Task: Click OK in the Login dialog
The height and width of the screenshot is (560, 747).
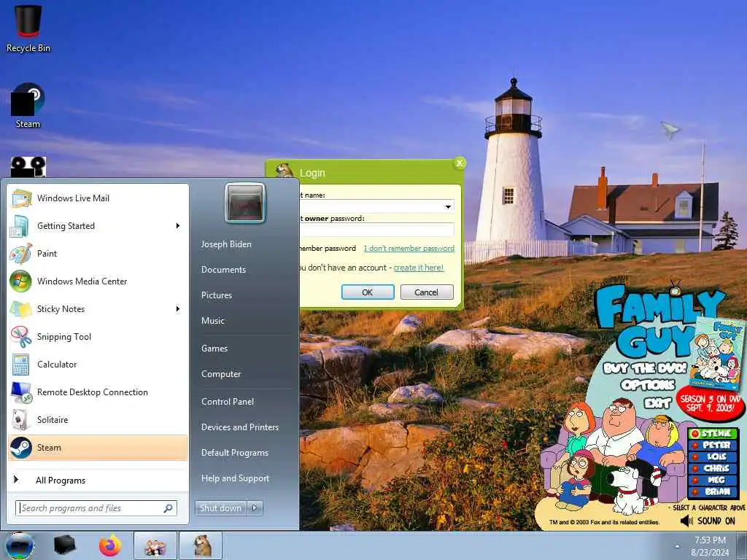Action: coord(368,292)
